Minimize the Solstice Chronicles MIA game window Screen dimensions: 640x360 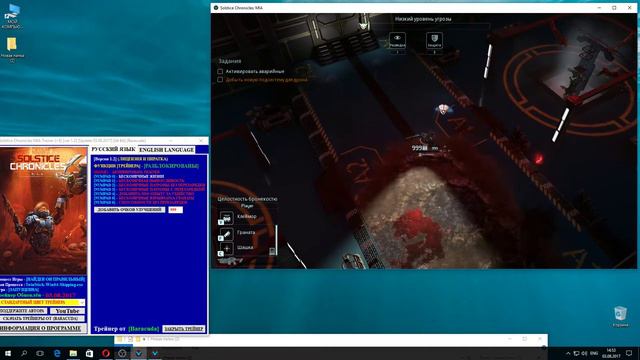pos(599,8)
